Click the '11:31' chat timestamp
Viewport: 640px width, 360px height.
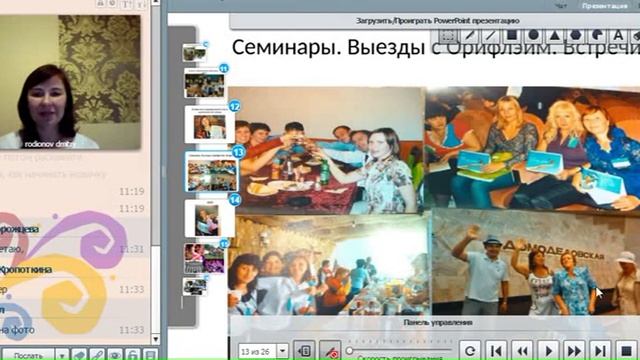click(131, 249)
